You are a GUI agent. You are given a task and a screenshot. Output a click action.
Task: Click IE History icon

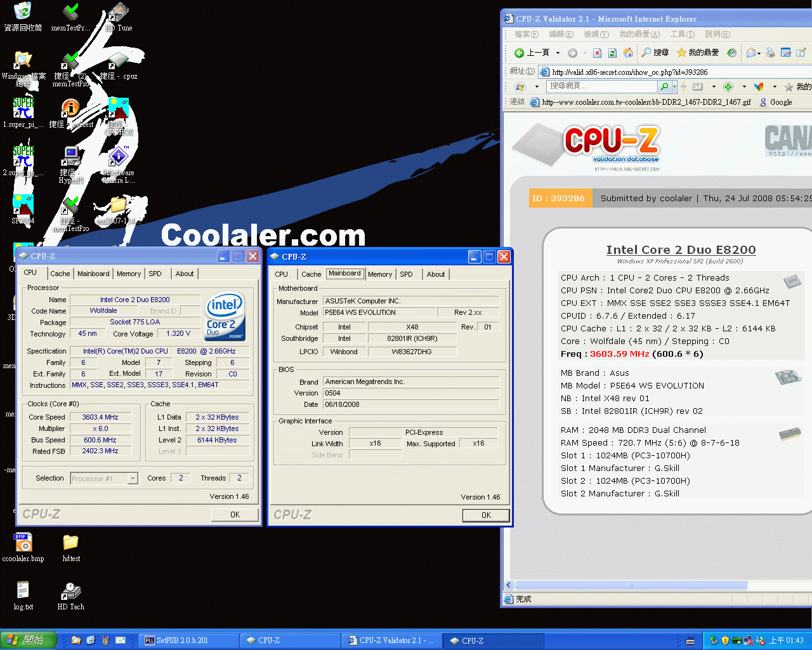[x=731, y=53]
